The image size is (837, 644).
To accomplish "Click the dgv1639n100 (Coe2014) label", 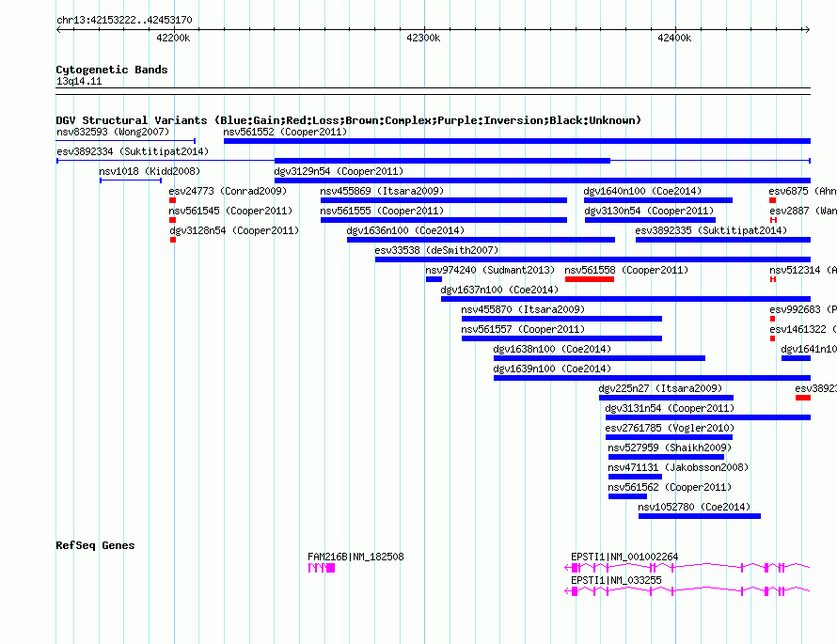I will click(x=552, y=369).
